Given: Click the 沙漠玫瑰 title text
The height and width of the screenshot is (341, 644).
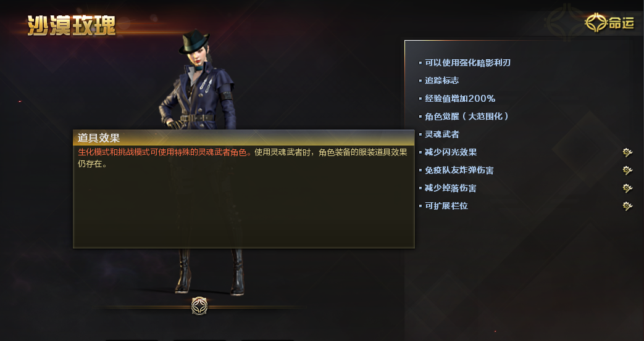Looking at the screenshot, I should (72, 25).
